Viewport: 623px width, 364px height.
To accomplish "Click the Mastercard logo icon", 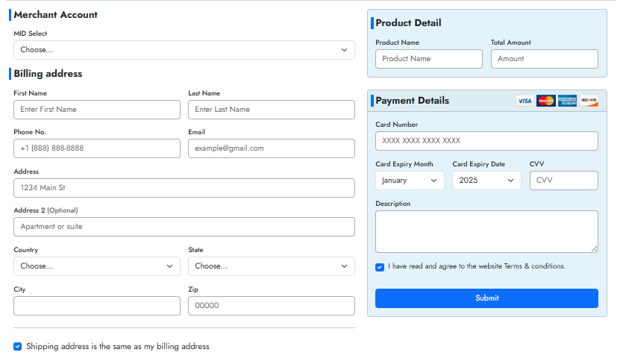I will [x=546, y=101].
